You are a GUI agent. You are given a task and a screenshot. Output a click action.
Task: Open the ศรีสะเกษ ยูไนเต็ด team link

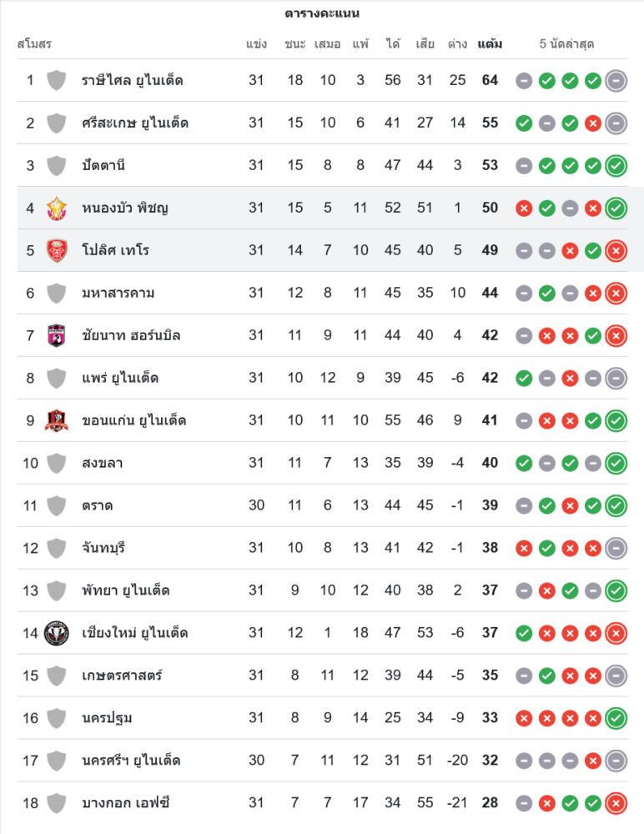pos(134,123)
